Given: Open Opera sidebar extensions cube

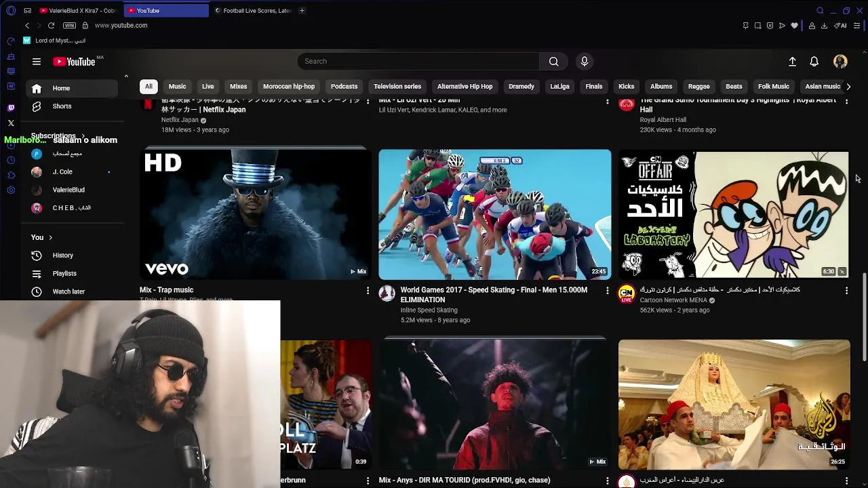Looking at the screenshot, I should click(11, 176).
